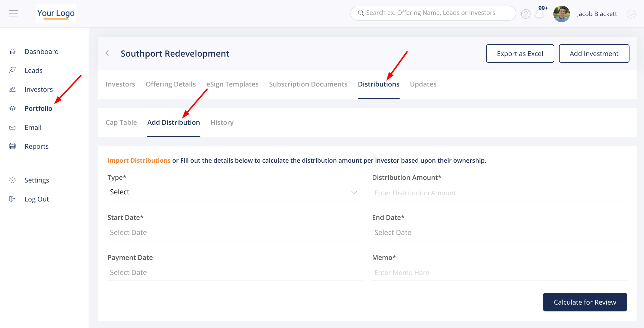Viewport: 644px width, 328px height.
Task: Click the Investors people icon
Action: pyautogui.click(x=12, y=89)
